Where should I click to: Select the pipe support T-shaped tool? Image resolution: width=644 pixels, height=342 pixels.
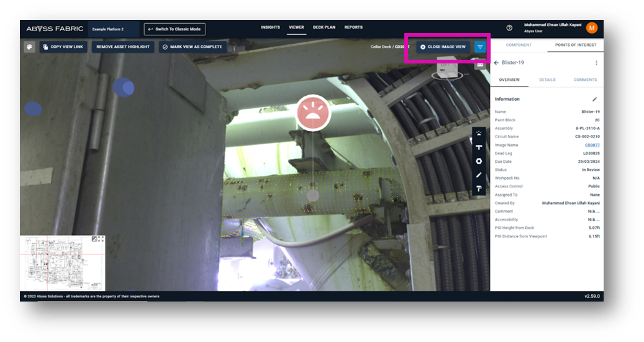(x=479, y=147)
